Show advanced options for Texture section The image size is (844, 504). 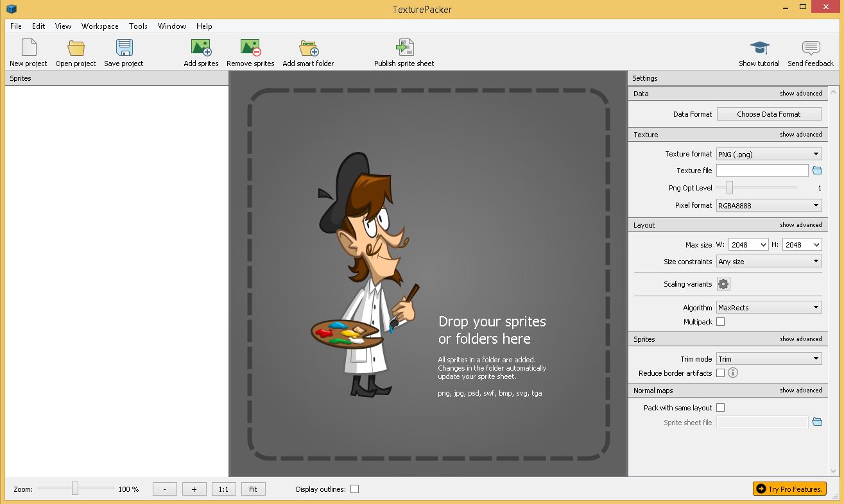tap(800, 135)
